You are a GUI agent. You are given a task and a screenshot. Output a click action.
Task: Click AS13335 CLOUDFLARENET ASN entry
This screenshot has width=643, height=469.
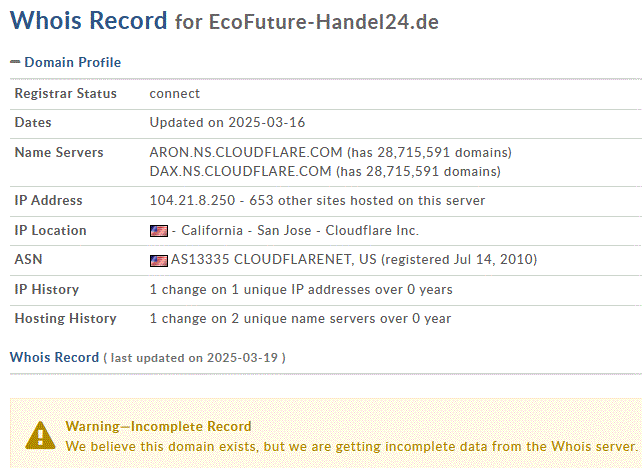[x=274, y=260]
